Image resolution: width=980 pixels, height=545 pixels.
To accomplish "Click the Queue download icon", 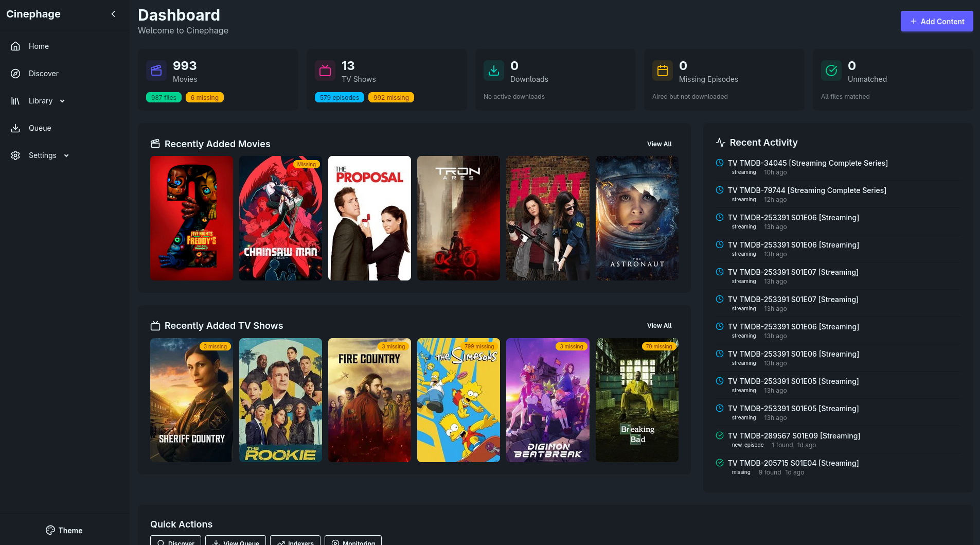I will pos(15,128).
